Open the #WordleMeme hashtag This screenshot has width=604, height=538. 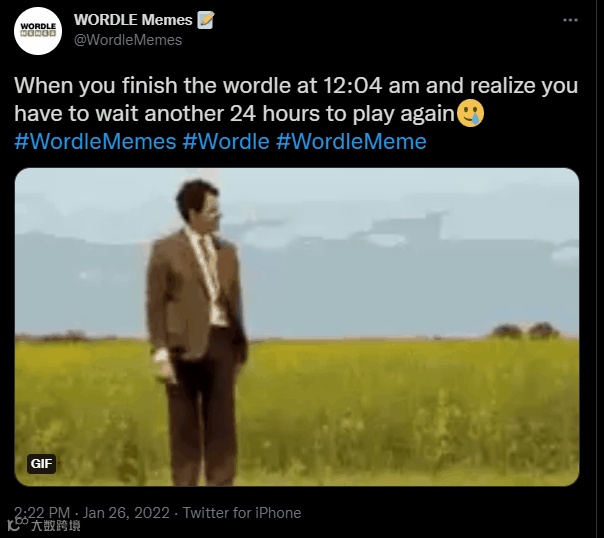point(351,141)
